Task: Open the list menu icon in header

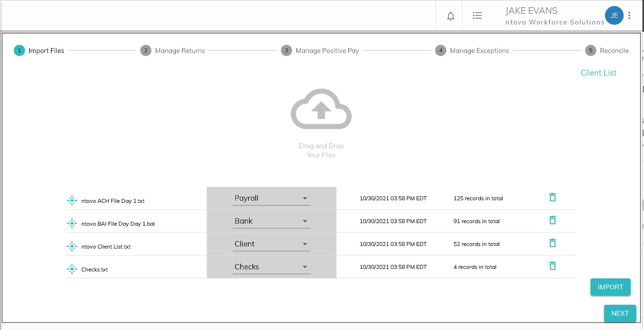Action: pyautogui.click(x=477, y=15)
